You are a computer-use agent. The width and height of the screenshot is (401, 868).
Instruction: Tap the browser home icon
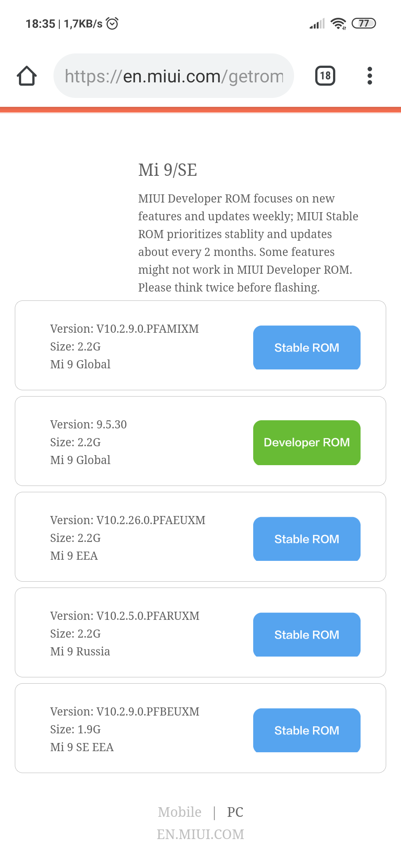(27, 76)
